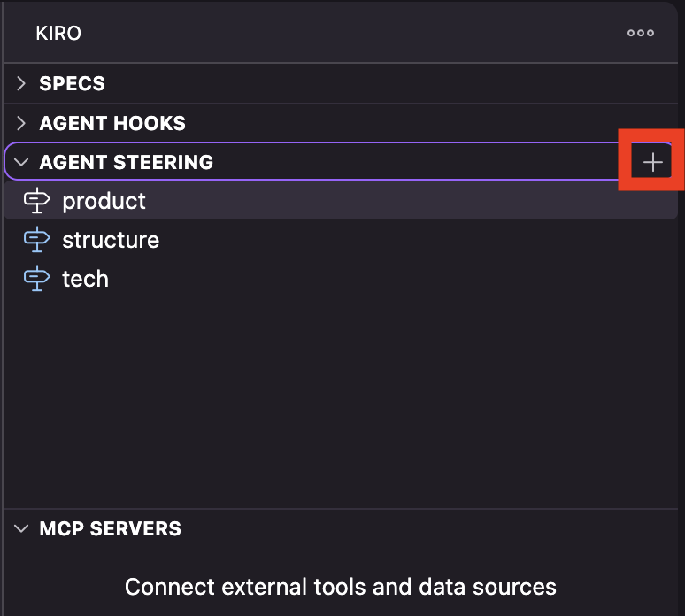Viewport: 685px width, 616px height.
Task: Click the AGENT HOOKS section header
Action: (x=341, y=123)
